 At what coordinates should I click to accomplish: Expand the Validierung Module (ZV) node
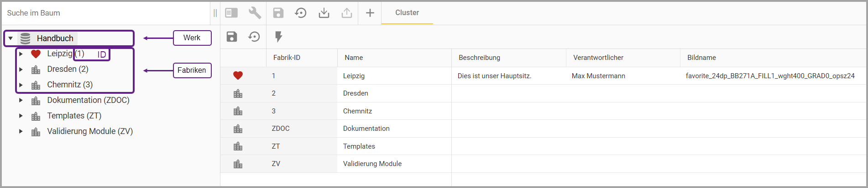pos(21,131)
